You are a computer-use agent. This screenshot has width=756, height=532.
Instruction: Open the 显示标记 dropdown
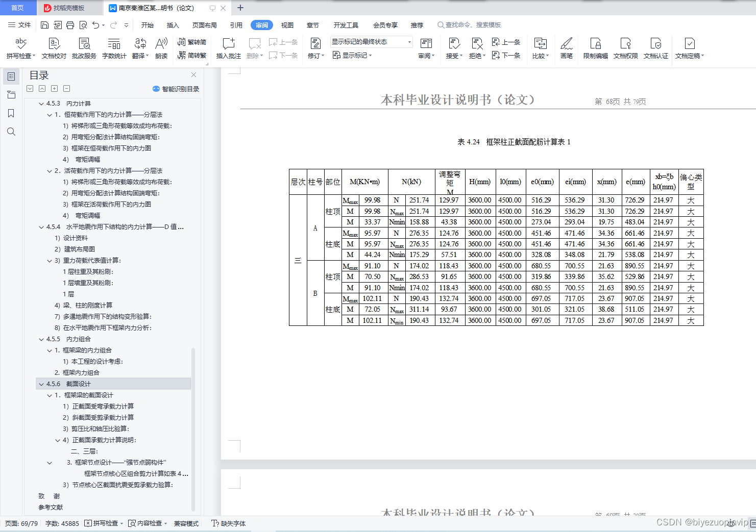point(352,55)
